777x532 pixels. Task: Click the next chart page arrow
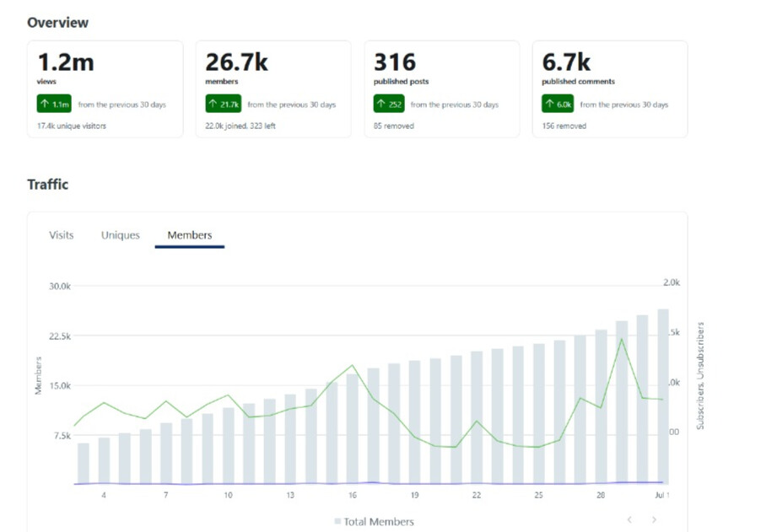coord(654,519)
